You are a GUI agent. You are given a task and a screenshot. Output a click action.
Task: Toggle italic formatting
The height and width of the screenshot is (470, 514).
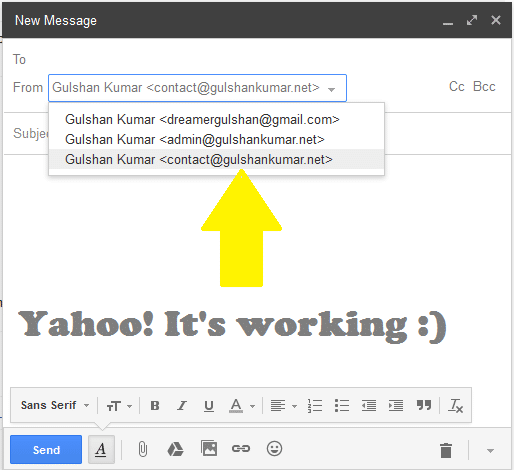182,406
